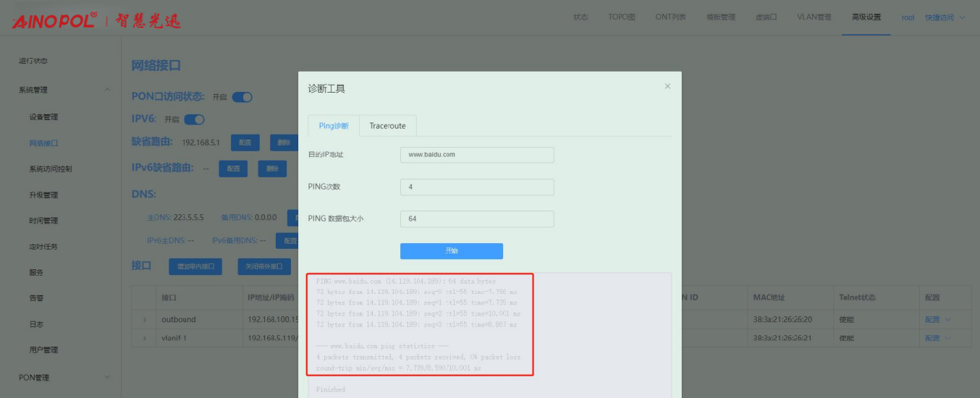The height and width of the screenshot is (398, 980).
Task: Open 配置 dropdown for vlanif 1 row
Action: pos(936,338)
